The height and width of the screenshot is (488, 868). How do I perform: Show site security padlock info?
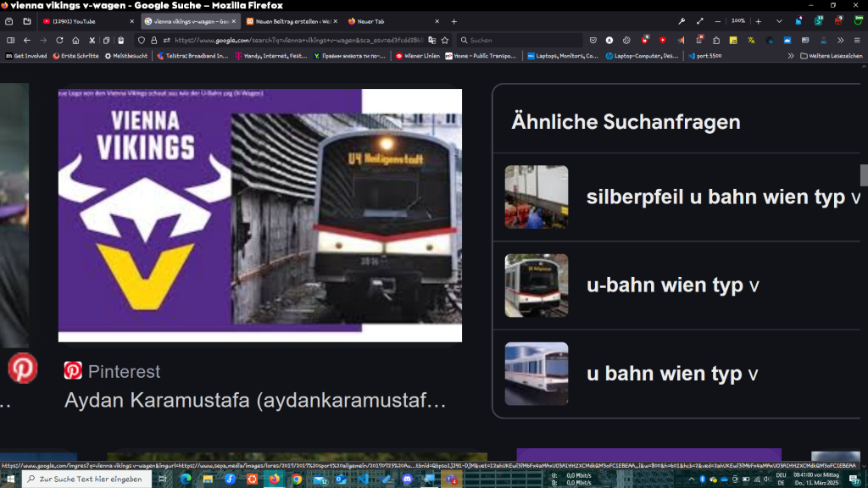click(154, 41)
